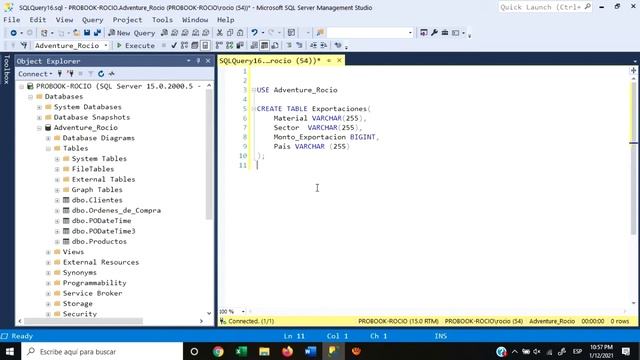Viewport: 640px width, 360px height.
Task: Open the Tools menu
Action: [x=162, y=20]
